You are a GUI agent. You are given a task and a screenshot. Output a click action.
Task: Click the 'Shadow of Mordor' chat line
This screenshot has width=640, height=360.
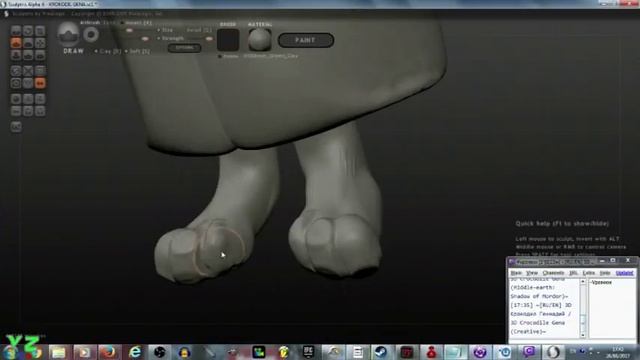(x=539, y=296)
